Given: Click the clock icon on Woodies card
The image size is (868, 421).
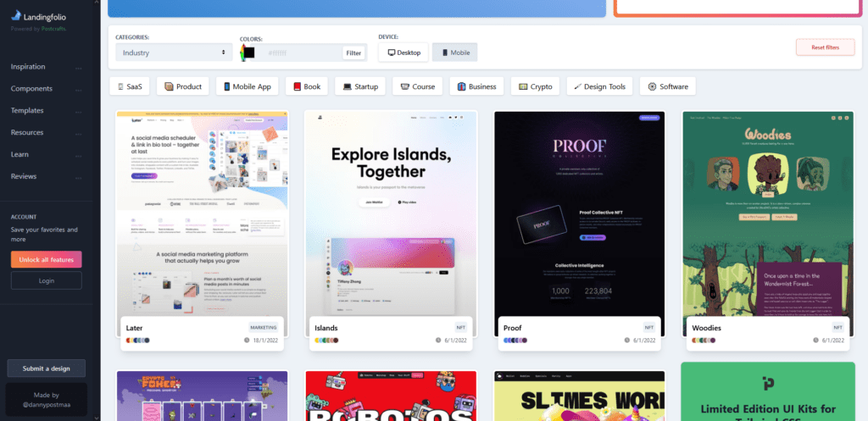Looking at the screenshot, I should (816, 341).
